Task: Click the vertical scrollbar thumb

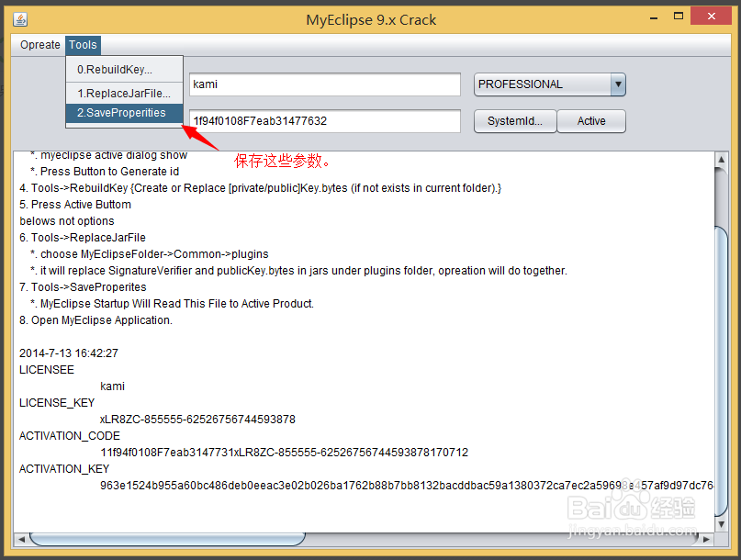Action: tap(721, 371)
